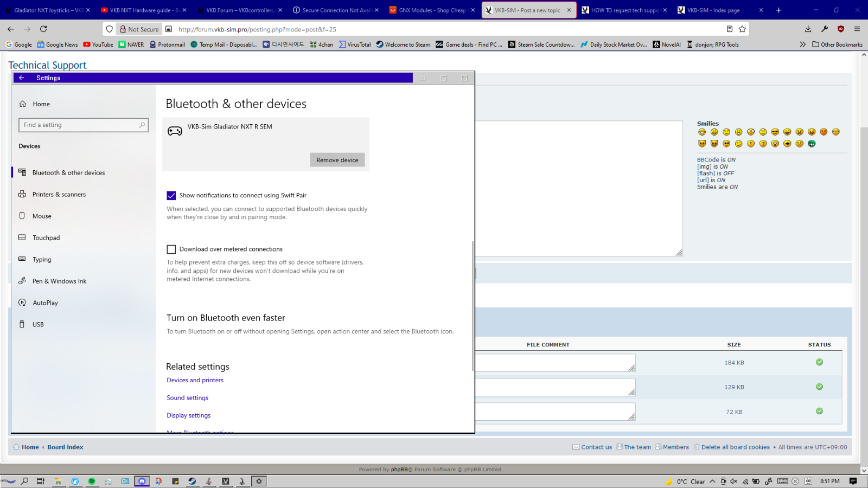Click the VKB-Sim Gladiator gamepad device icon
Image resolution: width=868 pixels, height=488 pixels.
tap(175, 131)
